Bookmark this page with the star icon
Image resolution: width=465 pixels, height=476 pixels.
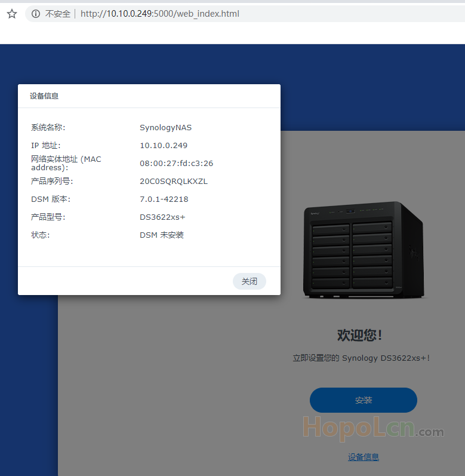(x=12, y=14)
